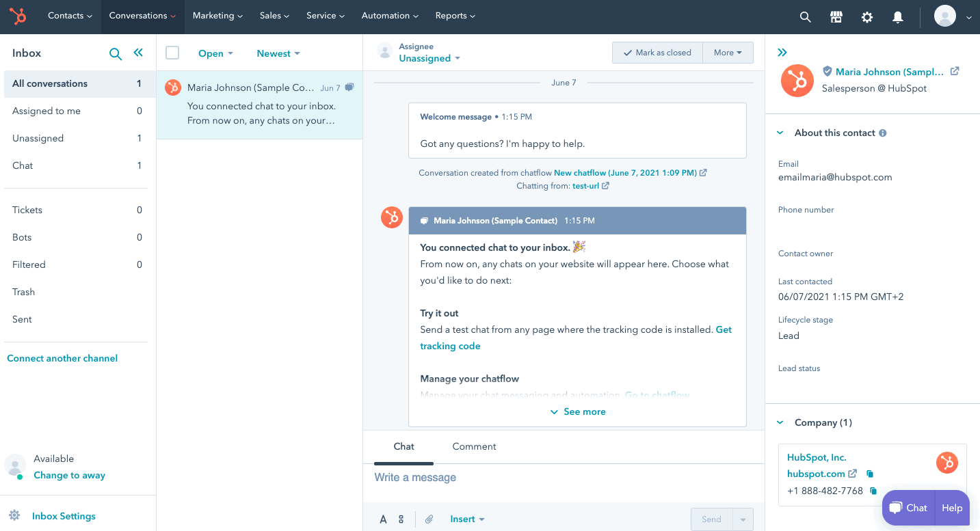Search the inbox using magnifier icon
The width and height of the screenshot is (980, 531).
click(116, 53)
